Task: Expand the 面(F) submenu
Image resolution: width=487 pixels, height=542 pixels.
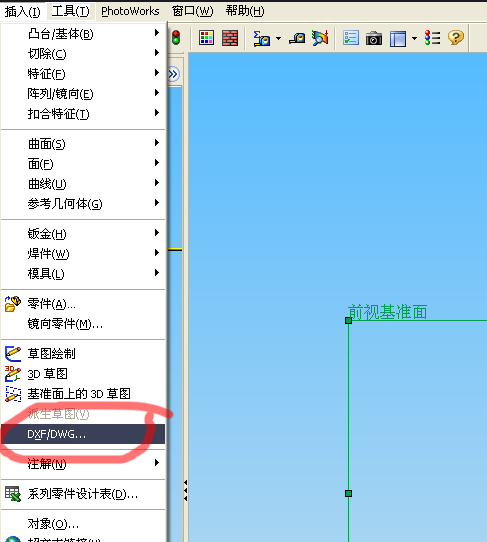Action: pyautogui.click(x=83, y=163)
